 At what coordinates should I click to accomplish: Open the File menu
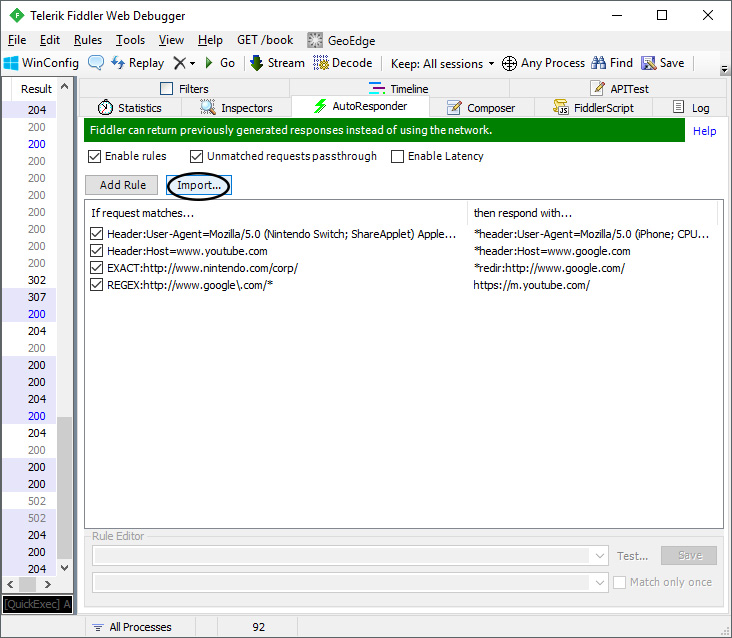click(17, 40)
